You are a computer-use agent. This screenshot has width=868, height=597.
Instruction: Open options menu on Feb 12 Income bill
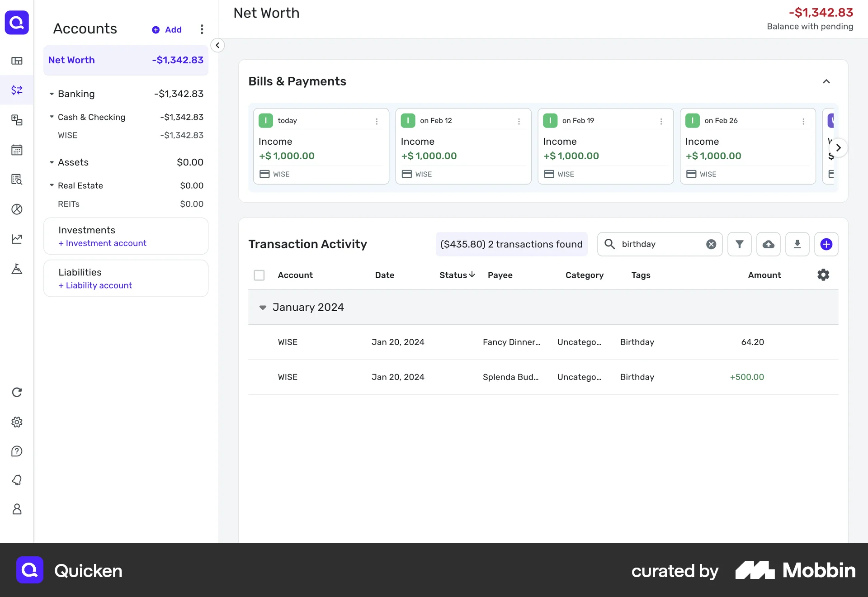click(519, 121)
